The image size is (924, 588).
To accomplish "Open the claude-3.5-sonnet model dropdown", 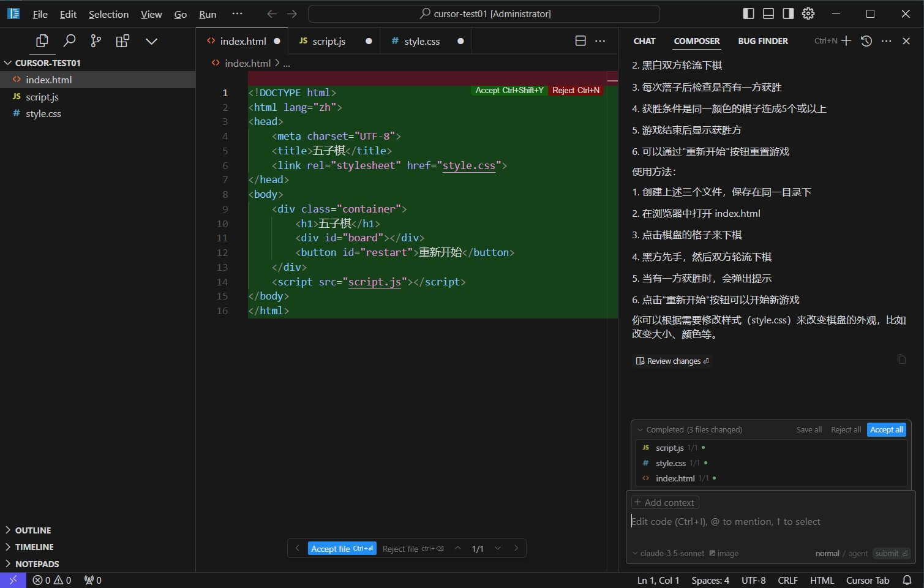I will 668,554.
